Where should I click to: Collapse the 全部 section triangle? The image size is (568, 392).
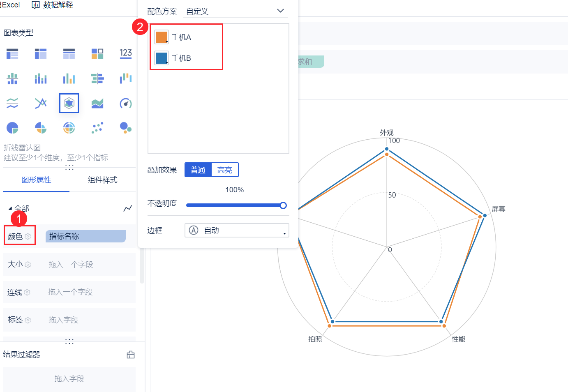(x=10, y=209)
